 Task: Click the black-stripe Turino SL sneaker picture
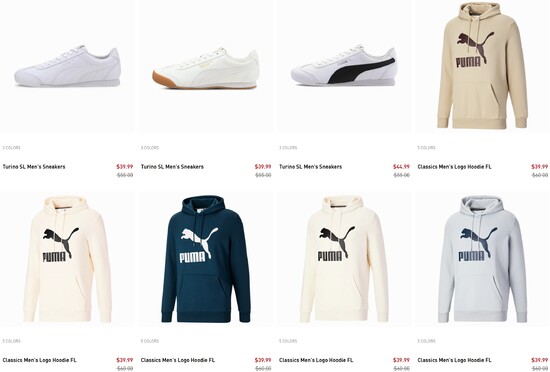pos(344,67)
